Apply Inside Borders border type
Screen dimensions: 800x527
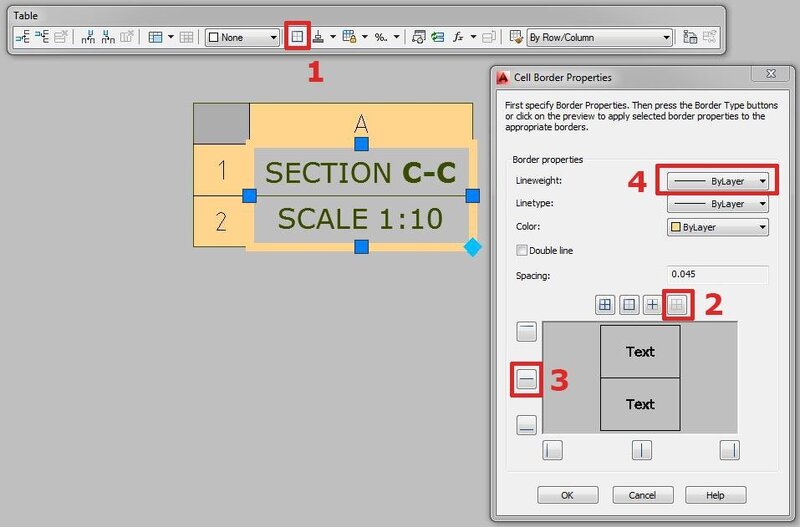click(x=653, y=305)
